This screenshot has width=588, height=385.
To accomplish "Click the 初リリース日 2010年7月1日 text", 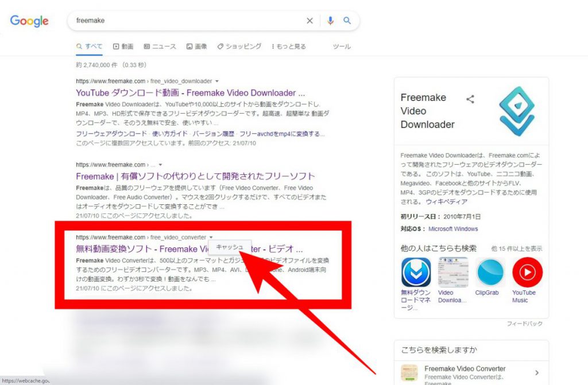I will pos(440,217).
